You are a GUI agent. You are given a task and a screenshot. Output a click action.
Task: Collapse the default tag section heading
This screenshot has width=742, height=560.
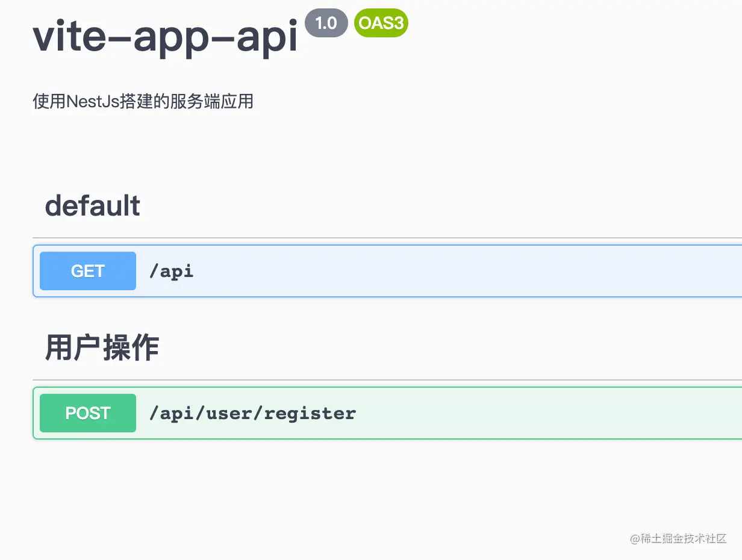(93, 206)
